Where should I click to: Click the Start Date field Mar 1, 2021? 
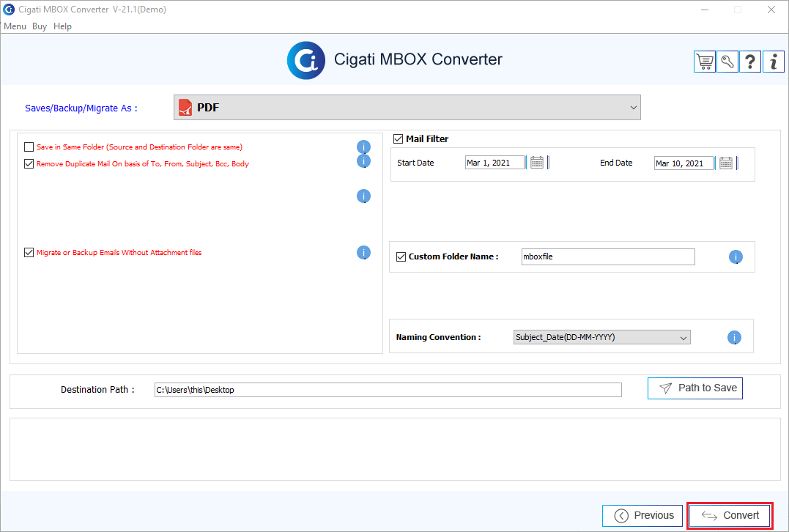(494, 163)
